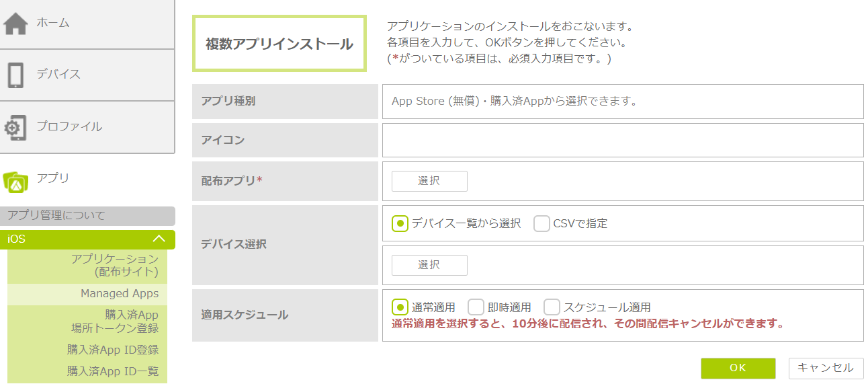
Task: Open 購入済App 場所トークン登録 item
Action: (115, 321)
